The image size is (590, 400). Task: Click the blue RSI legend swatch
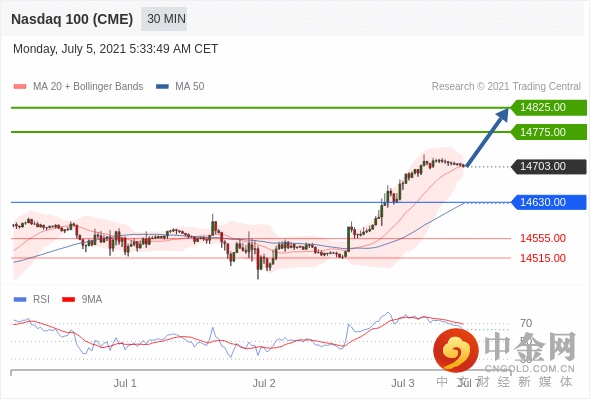click(20, 300)
